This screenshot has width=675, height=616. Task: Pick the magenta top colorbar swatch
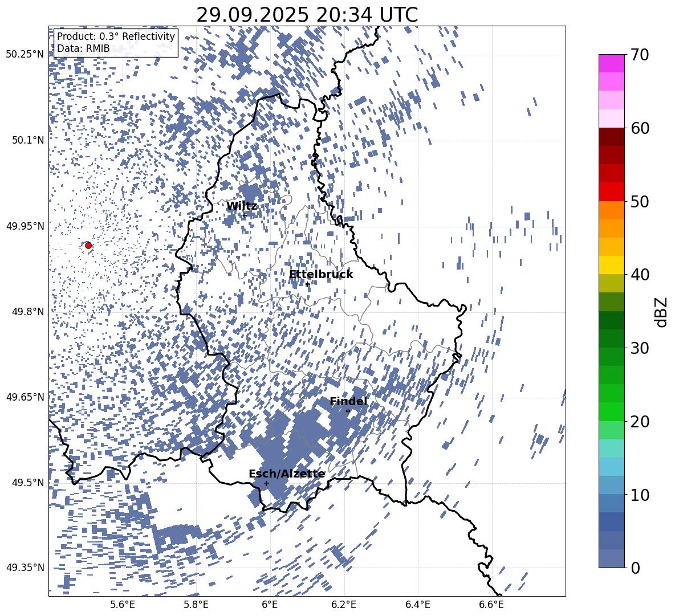612,63
